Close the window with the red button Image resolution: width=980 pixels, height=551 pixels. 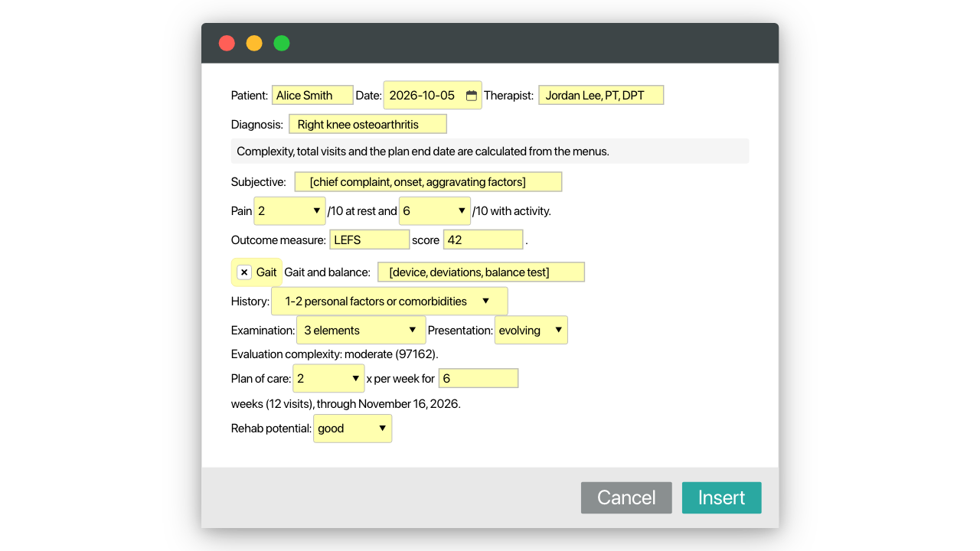tap(227, 43)
